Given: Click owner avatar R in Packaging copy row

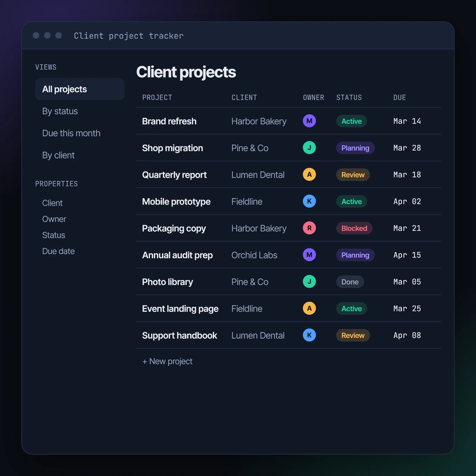Looking at the screenshot, I should [x=309, y=228].
